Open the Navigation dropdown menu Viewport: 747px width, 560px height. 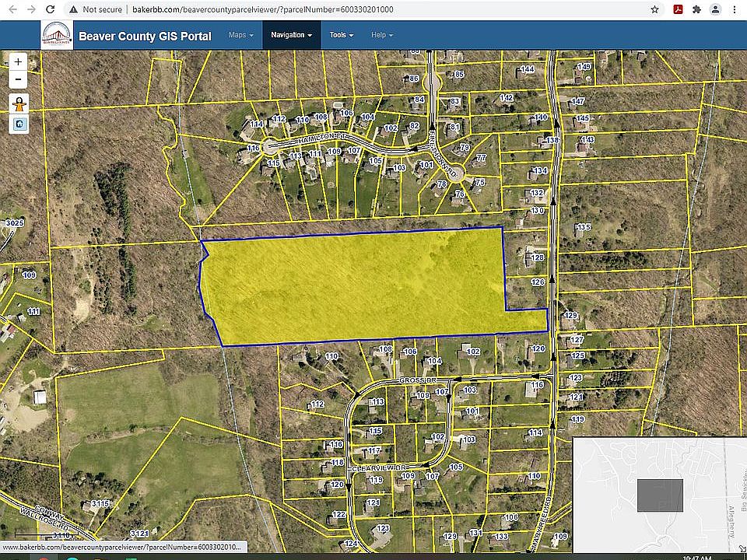291,35
